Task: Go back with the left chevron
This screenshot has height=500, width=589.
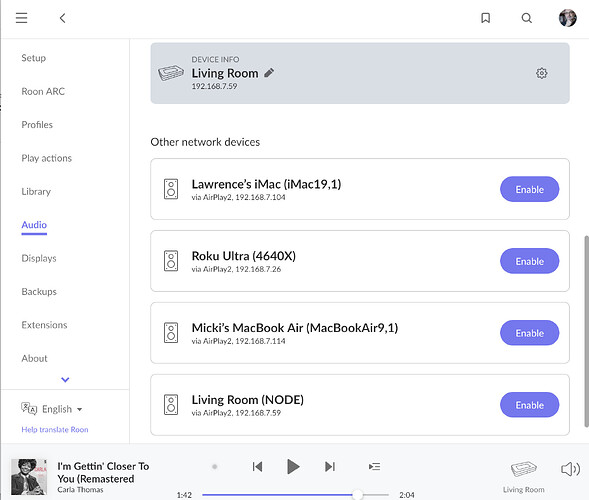Action: pyautogui.click(x=62, y=18)
